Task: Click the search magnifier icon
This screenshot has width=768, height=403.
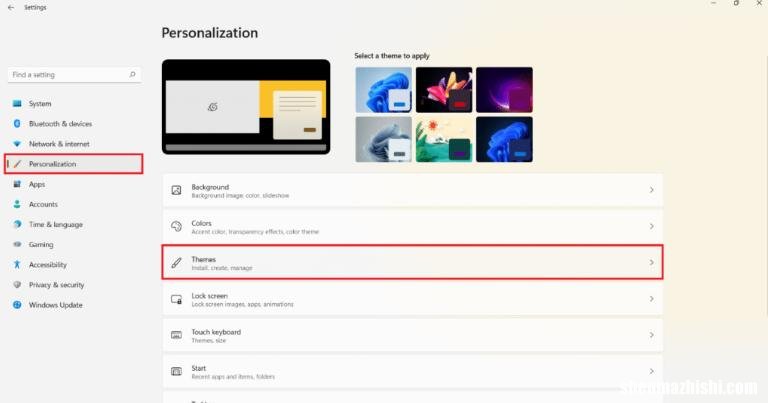Action: (132, 74)
